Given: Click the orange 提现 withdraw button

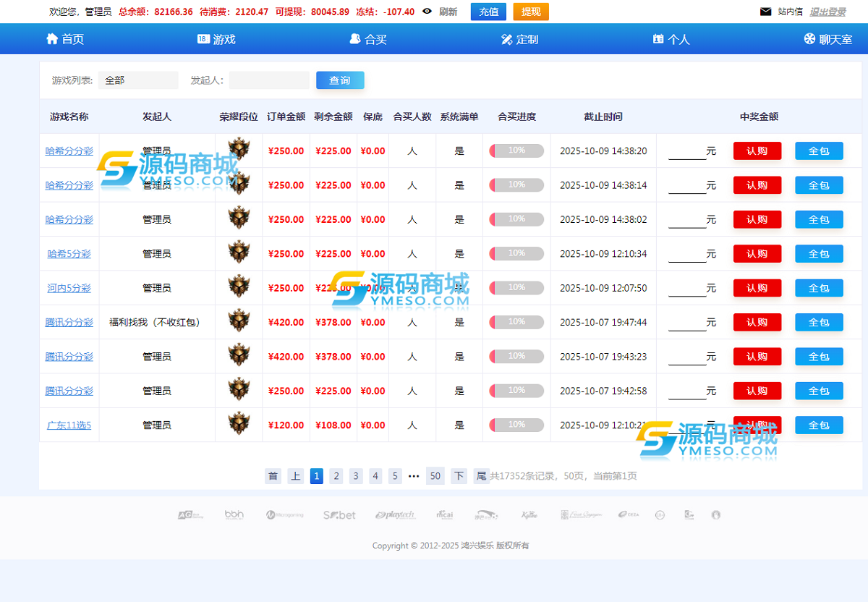Looking at the screenshot, I should tap(531, 12).
